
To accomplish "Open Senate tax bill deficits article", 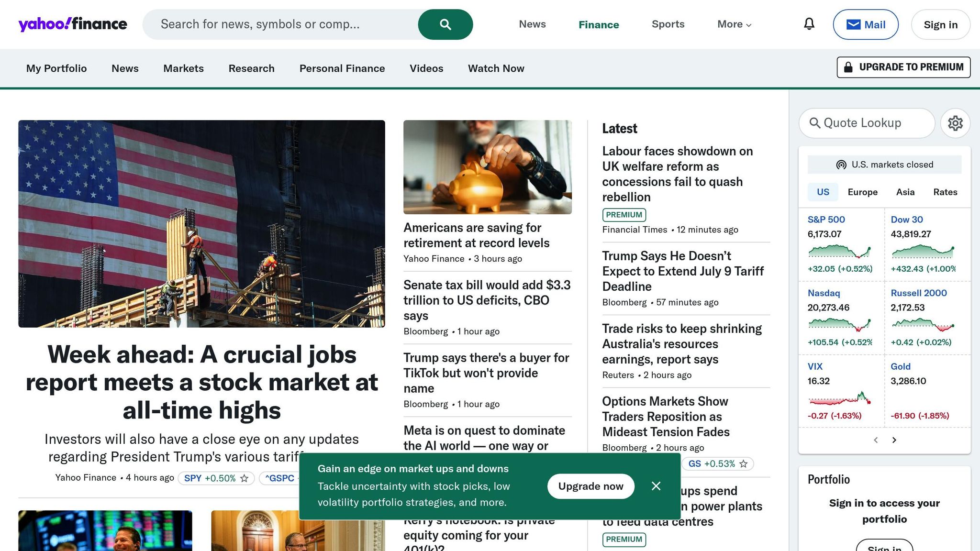I will coord(487,300).
